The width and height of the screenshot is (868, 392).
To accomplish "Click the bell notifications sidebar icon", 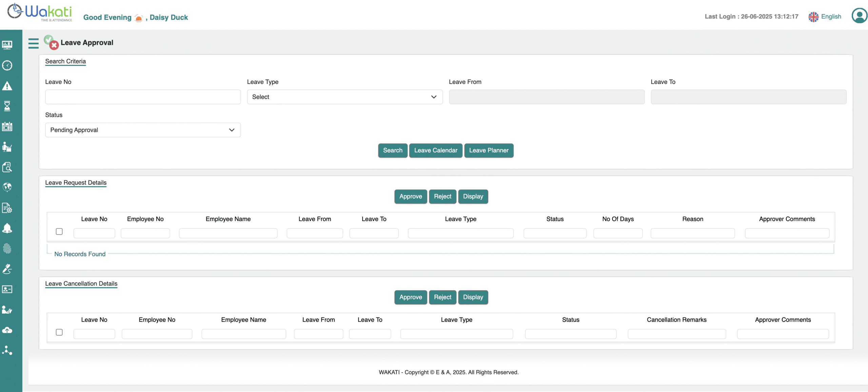I will (7, 228).
